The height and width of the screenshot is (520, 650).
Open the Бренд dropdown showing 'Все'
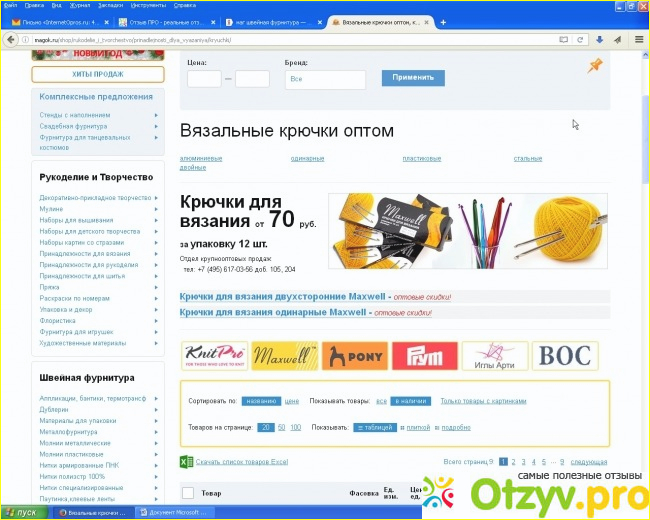(x=324, y=79)
